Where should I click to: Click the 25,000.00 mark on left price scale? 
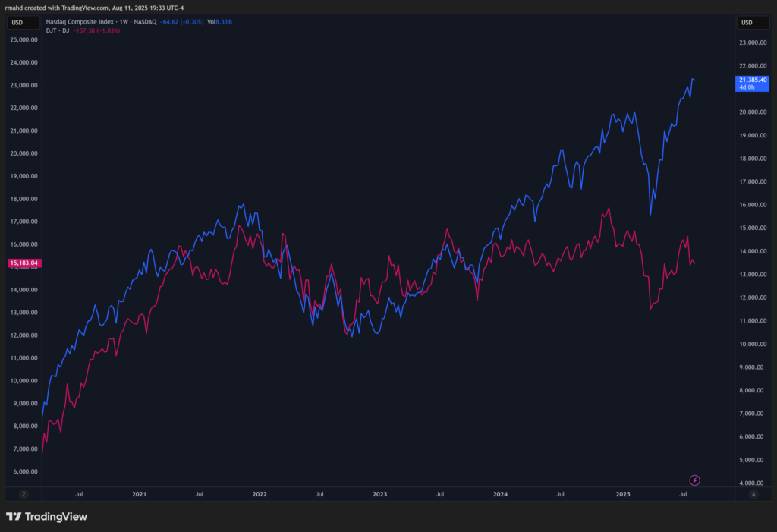coord(24,39)
